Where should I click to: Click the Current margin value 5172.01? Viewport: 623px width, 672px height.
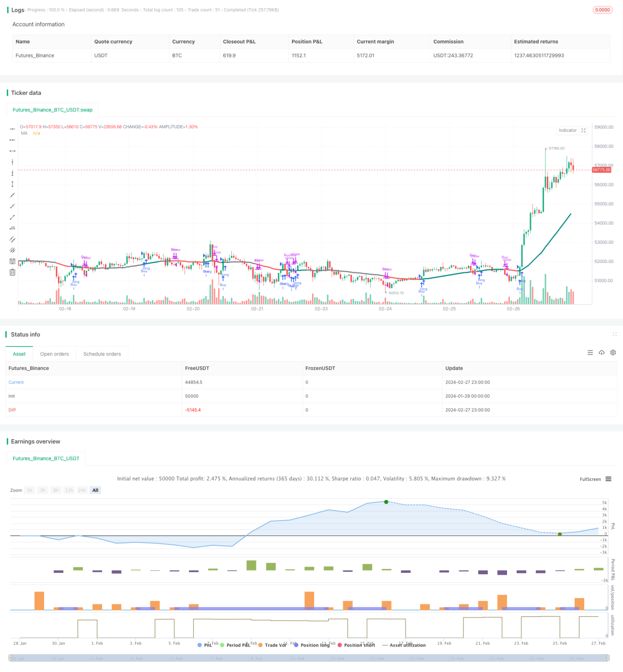click(366, 56)
